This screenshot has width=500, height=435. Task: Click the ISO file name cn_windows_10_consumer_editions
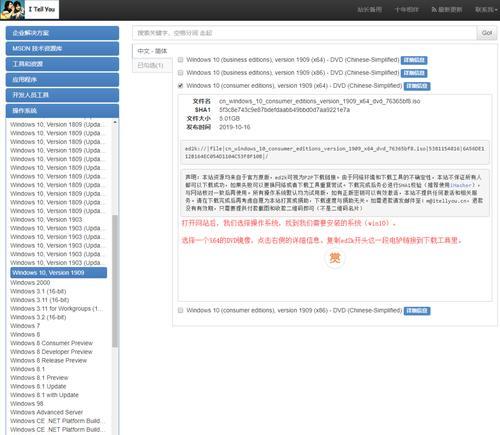[x=319, y=101]
